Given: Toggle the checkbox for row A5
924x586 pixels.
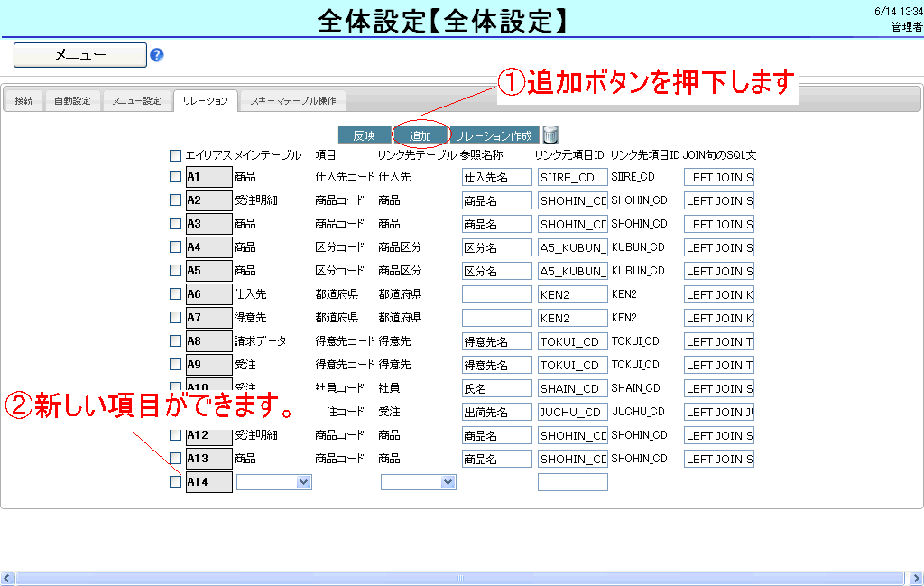Looking at the screenshot, I should click(x=175, y=271).
